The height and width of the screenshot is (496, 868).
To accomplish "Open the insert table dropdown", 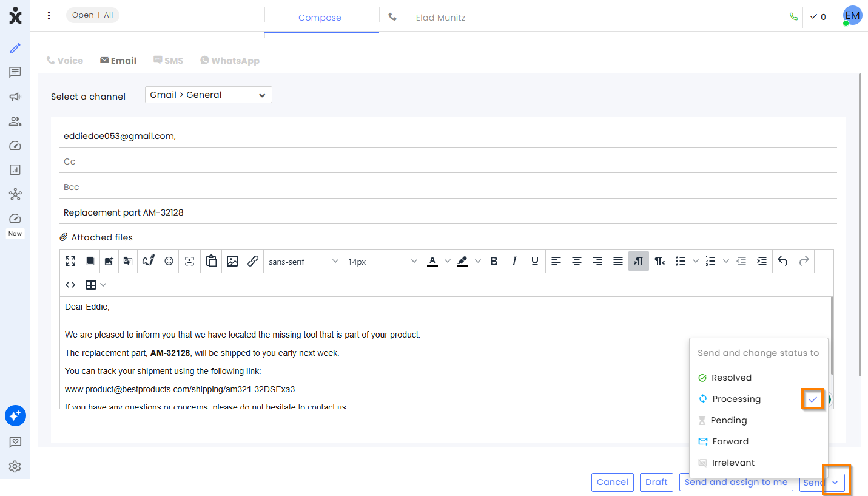I will pos(95,285).
